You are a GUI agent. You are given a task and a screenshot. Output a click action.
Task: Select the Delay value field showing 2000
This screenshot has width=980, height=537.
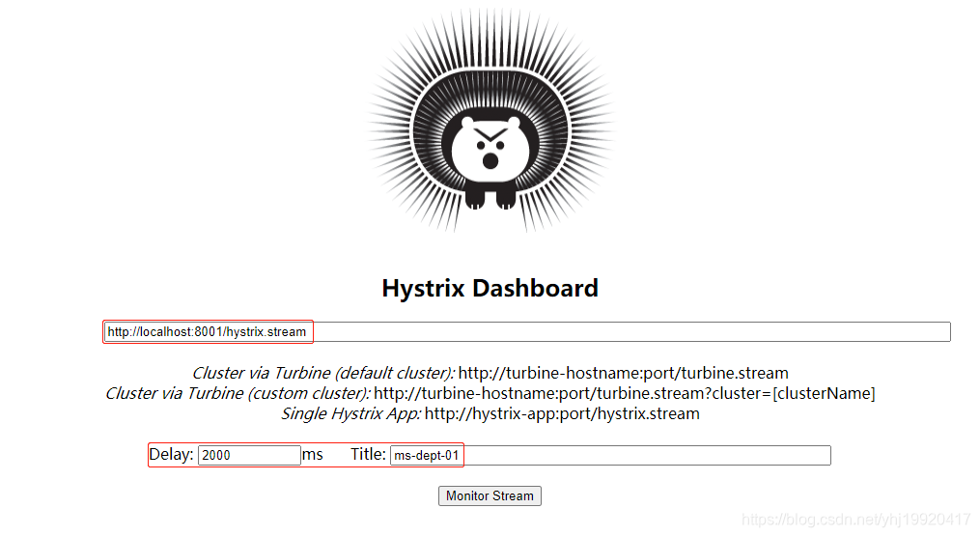pyautogui.click(x=249, y=455)
